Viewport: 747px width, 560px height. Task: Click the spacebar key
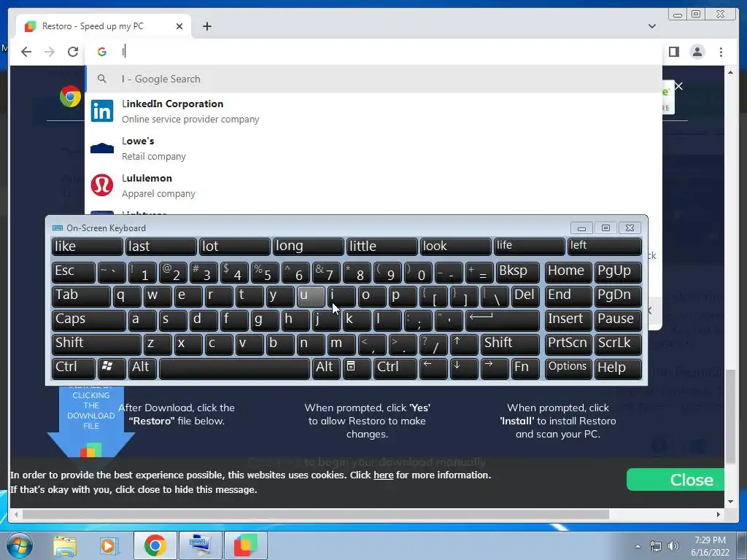tap(234, 368)
